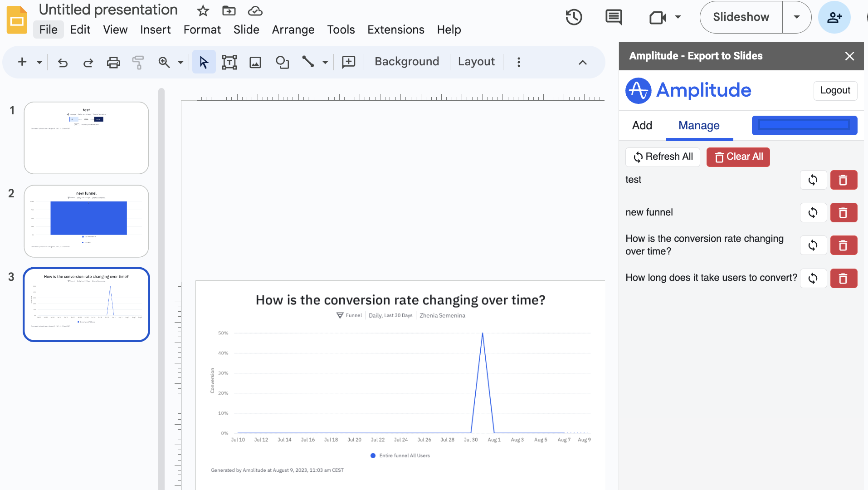Click the print icon
Viewport: 868px width, 490px height.
click(x=113, y=62)
